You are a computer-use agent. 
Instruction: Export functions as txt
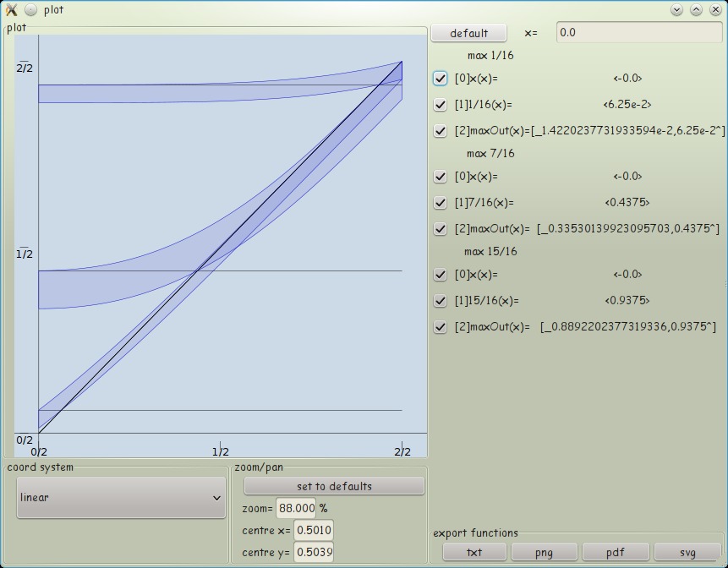(474, 552)
